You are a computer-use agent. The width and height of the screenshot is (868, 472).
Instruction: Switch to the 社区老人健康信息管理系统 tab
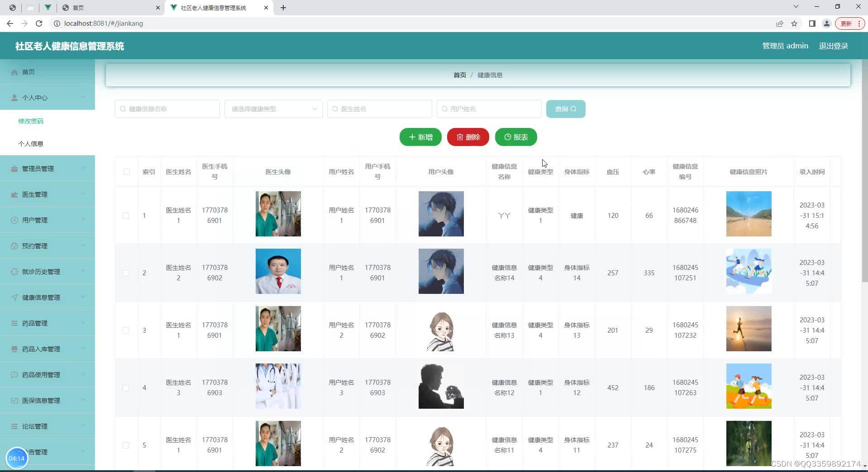pos(219,8)
